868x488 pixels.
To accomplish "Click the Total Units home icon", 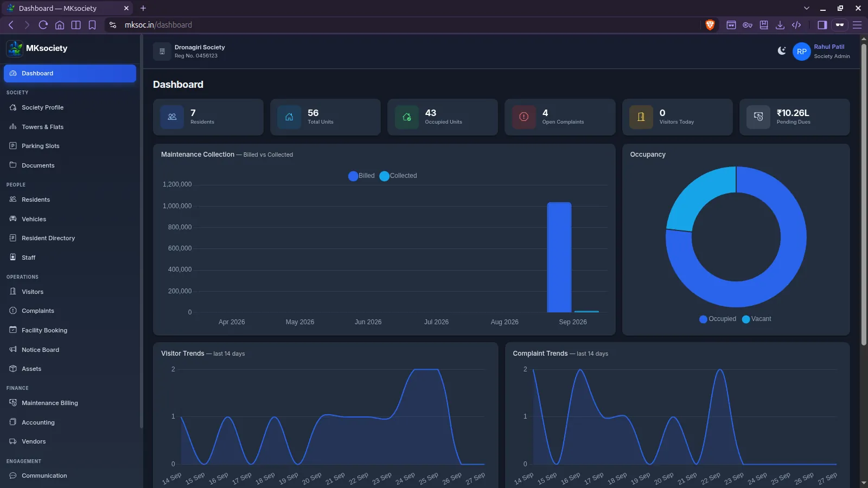I will point(289,117).
